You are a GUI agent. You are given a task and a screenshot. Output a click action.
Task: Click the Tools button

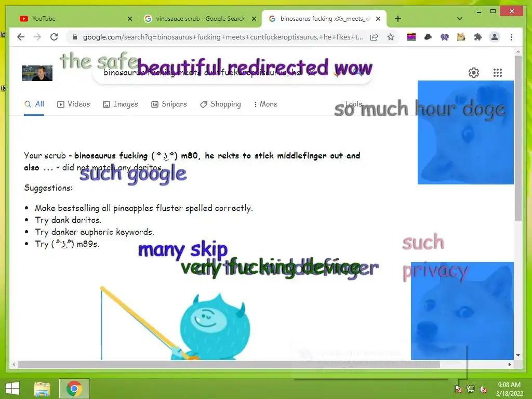[353, 104]
